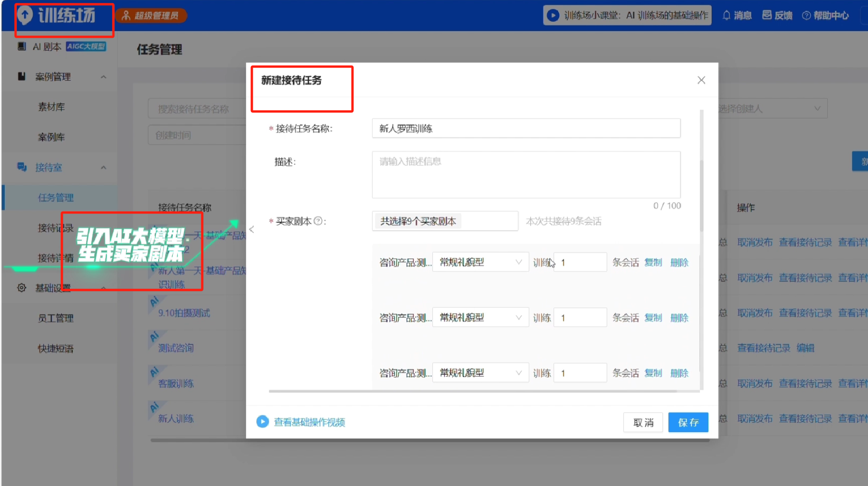The width and height of the screenshot is (868, 486).
Task: Open 帮助中心 help center
Action: click(x=825, y=16)
